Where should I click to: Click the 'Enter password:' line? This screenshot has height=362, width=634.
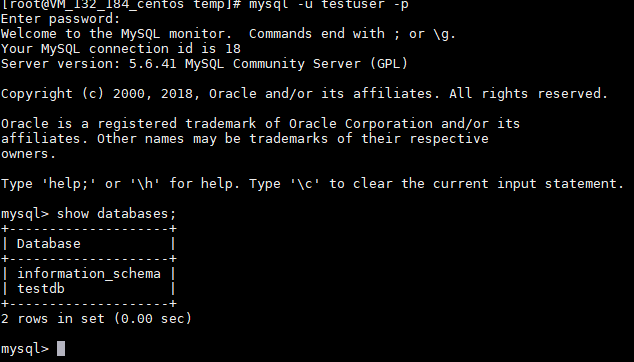click(x=61, y=19)
